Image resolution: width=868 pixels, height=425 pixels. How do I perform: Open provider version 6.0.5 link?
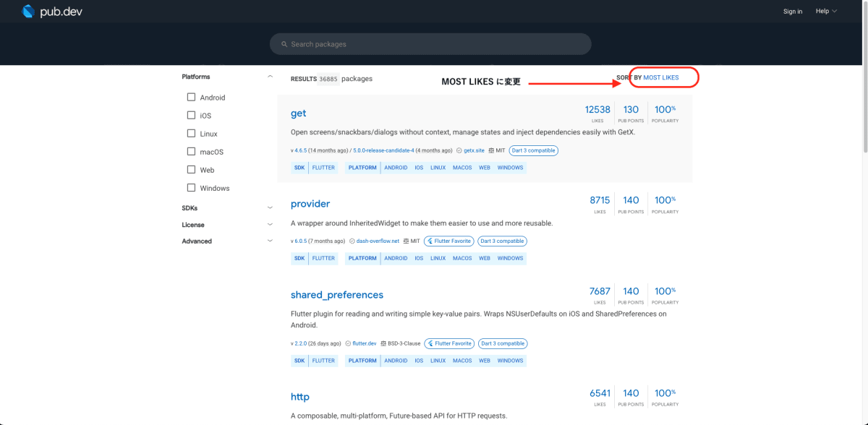(x=300, y=241)
